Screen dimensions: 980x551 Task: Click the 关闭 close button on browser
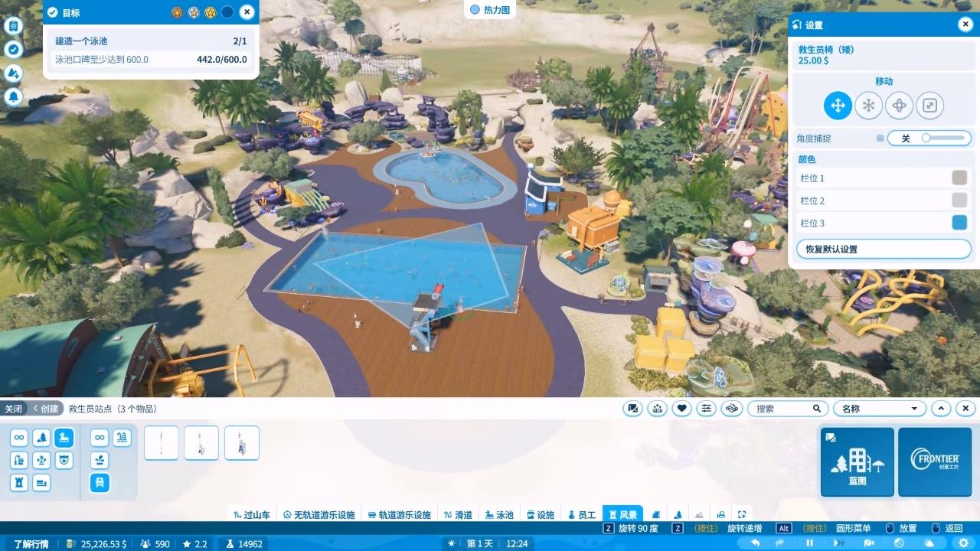(13, 409)
